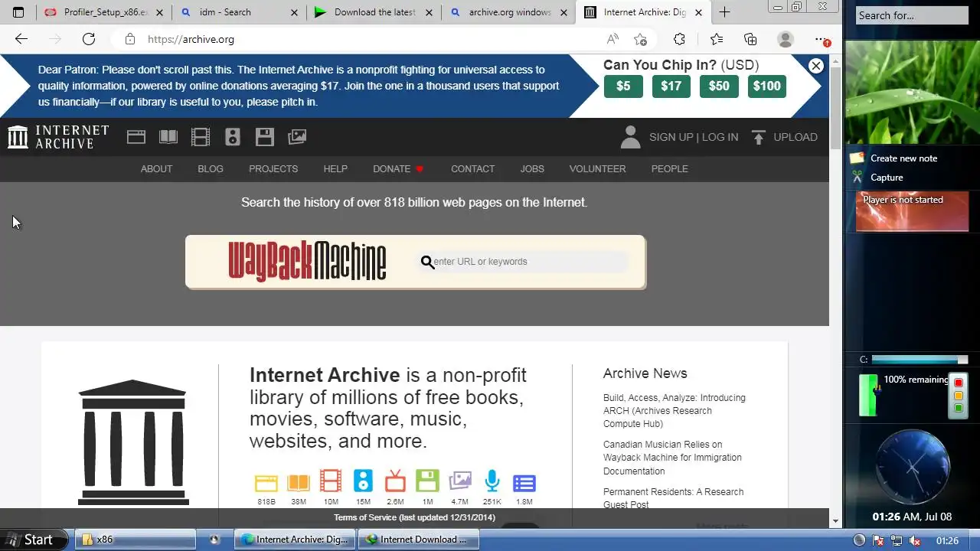Open Canadian Musician Wayback Machine news link
This screenshot has height=551, width=980.
point(672,458)
